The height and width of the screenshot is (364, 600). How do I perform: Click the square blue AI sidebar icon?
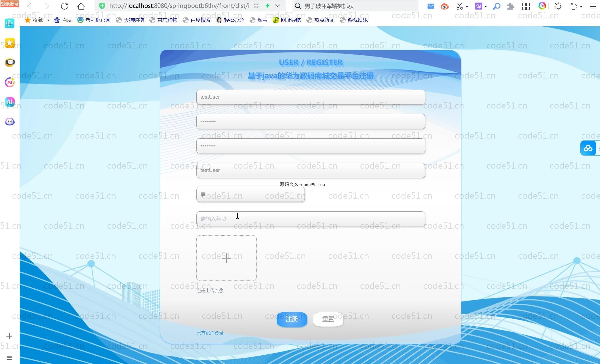tap(10, 102)
